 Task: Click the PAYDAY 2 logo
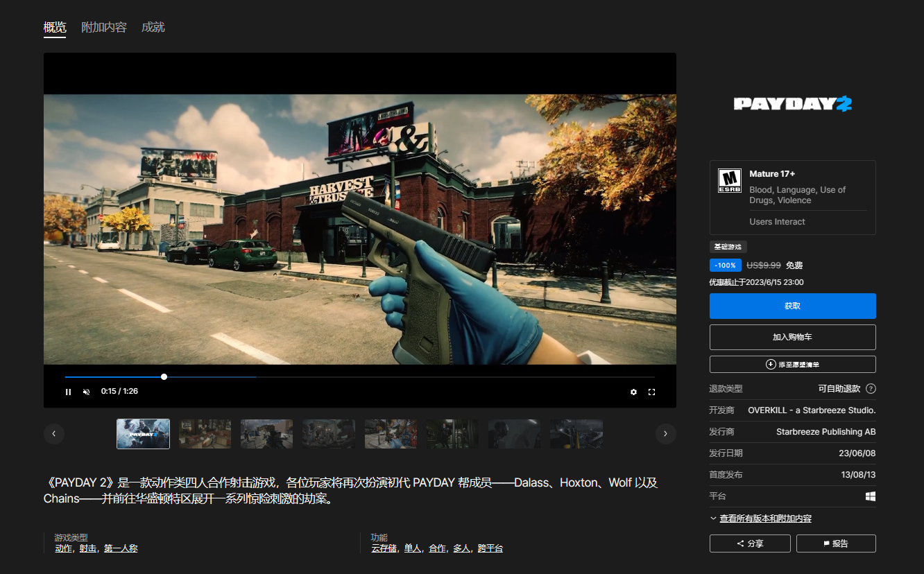(x=792, y=104)
